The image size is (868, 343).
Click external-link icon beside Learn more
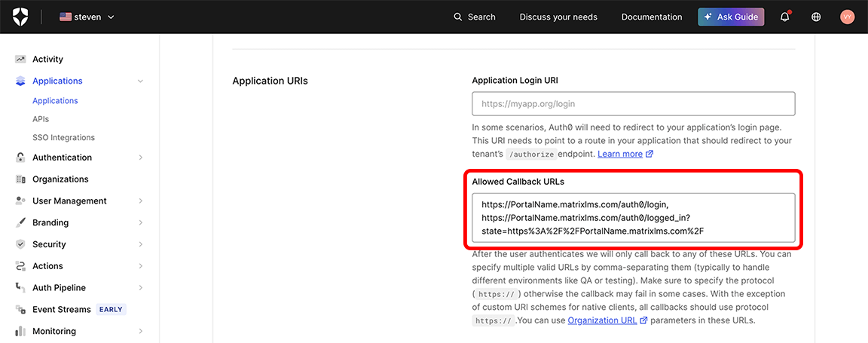tap(650, 154)
